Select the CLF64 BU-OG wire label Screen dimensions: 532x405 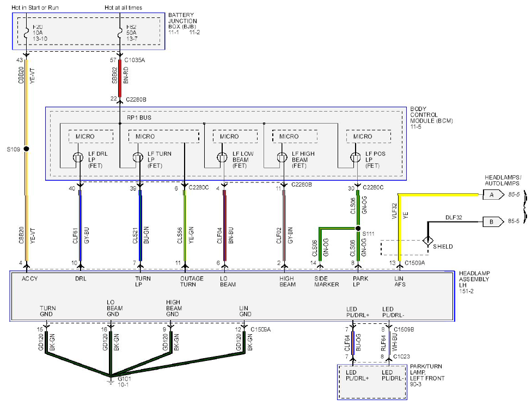(352, 343)
